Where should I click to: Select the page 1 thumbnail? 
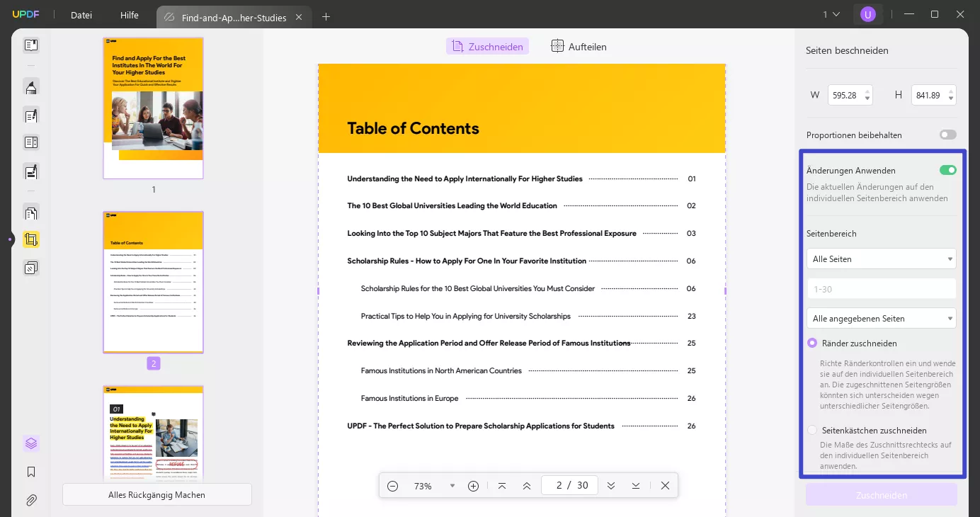153,108
